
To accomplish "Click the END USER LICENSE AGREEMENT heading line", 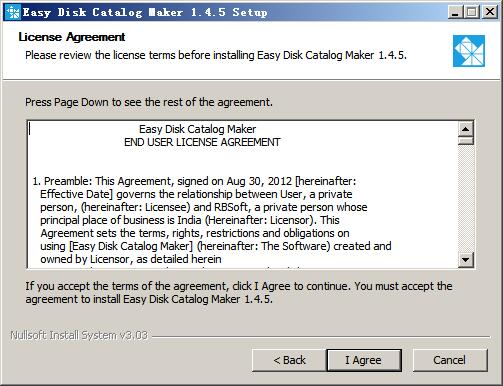I will point(202,142).
